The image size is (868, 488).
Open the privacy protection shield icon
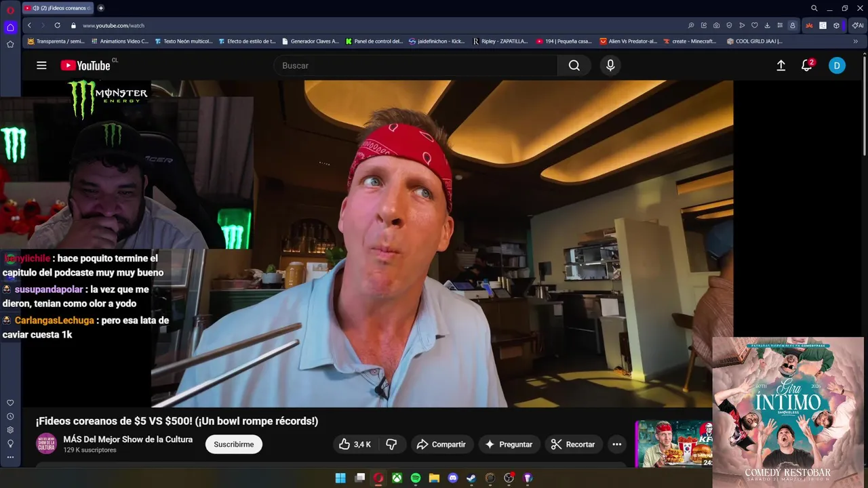(730, 25)
